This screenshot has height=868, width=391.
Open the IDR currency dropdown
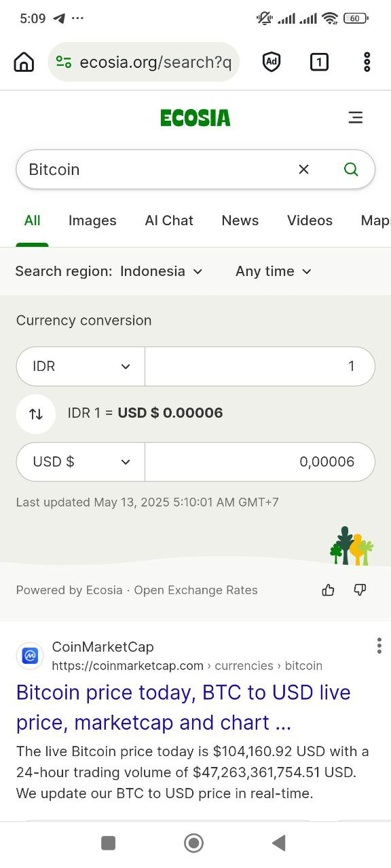(x=81, y=366)
